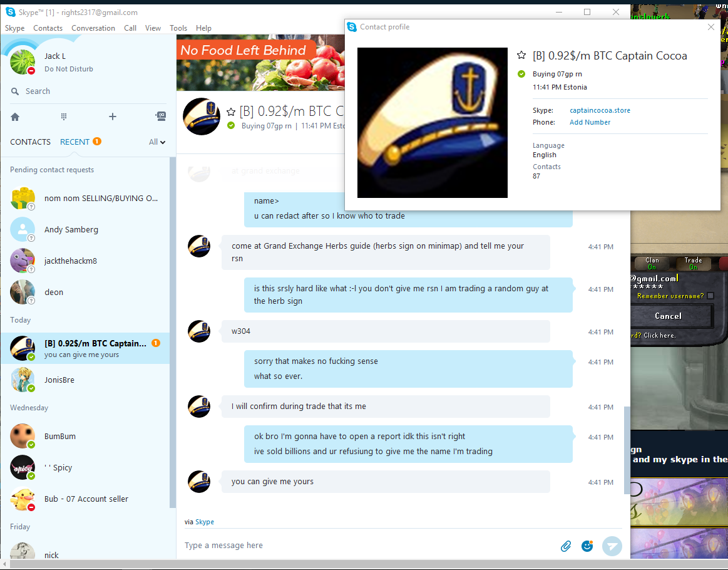Open the Conversation menu
The width and height of the screenshot is (728, 570).
93,28
